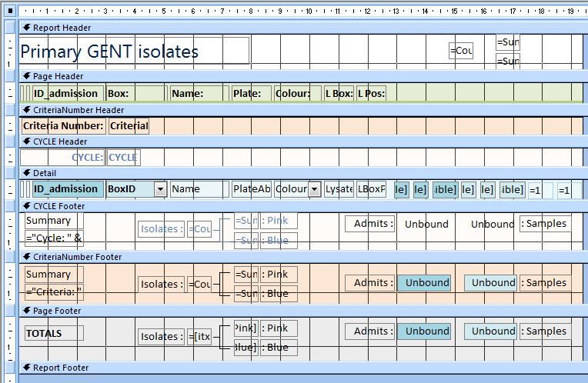Select the Lysate text box in Detail
This screenshot has width=588, height=383.
[339, 189]
